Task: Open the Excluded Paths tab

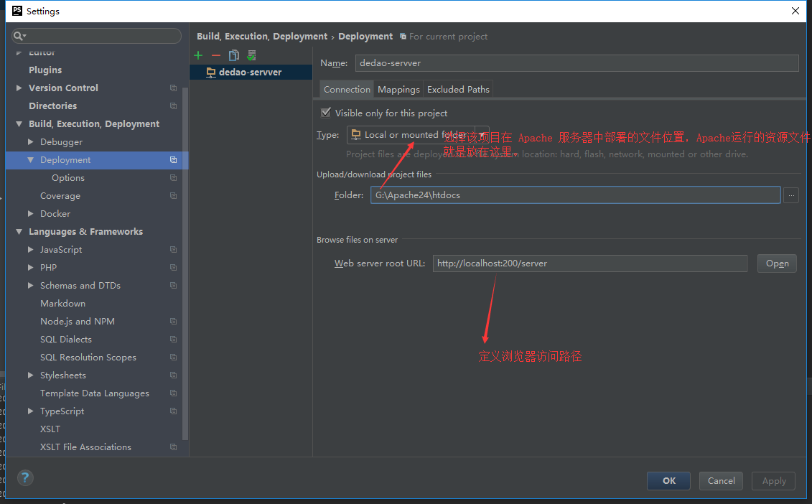Action: point(458,90)
